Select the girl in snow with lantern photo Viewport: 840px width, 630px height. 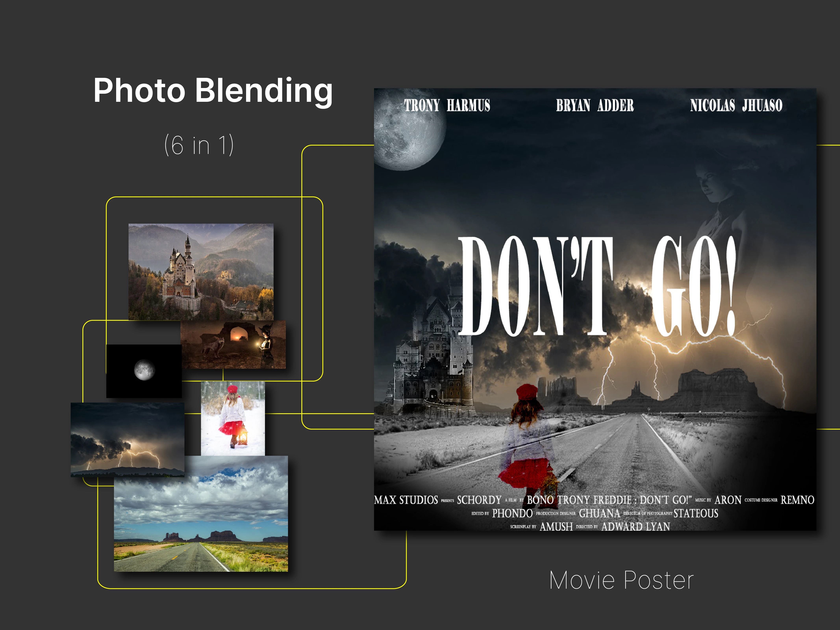233,418
